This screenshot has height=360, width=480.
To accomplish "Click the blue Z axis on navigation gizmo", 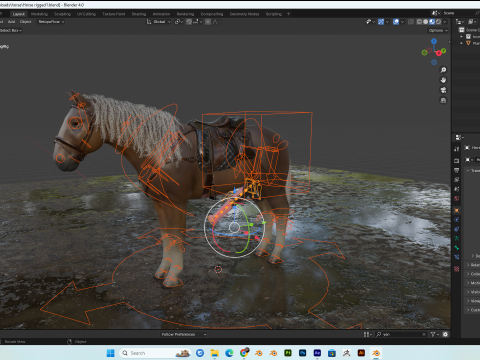I will point(434,41).
